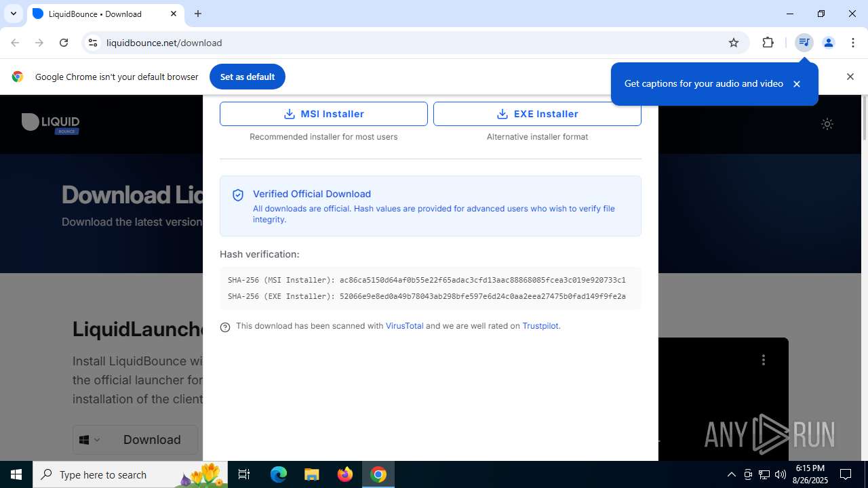Image resolution: width=868 pixels, height=488 pixels.
Task: Show hidden system tray icons
Action: coord(731,474)
